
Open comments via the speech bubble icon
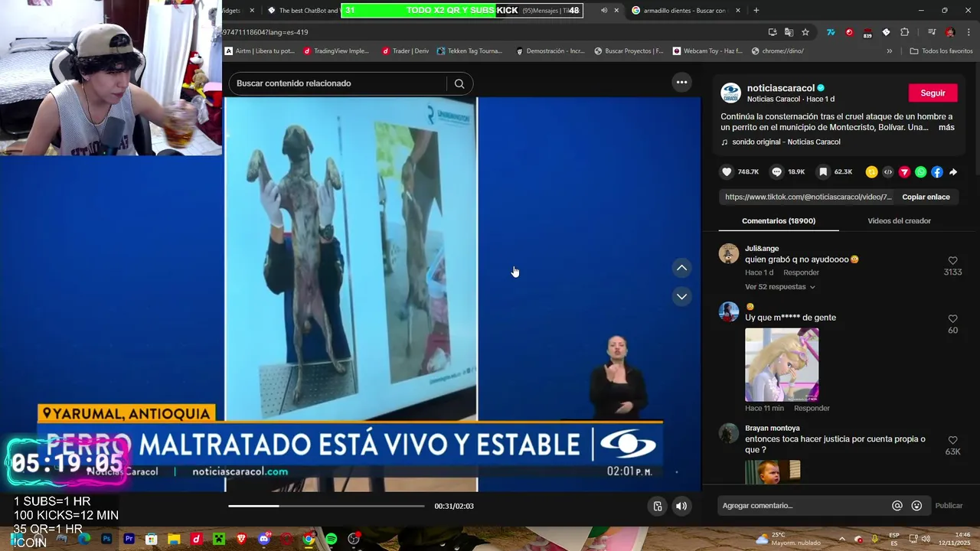click(776, 172)
